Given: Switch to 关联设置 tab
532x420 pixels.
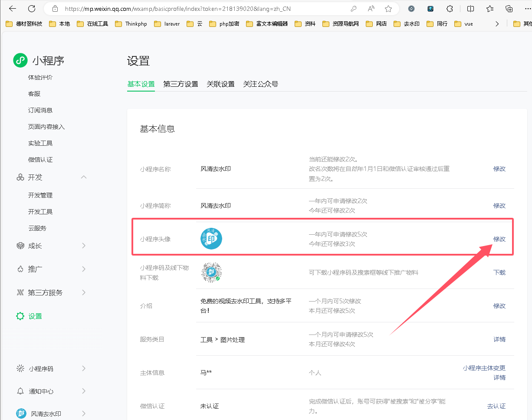Looking at the screenshot, I should click(220, 84).
